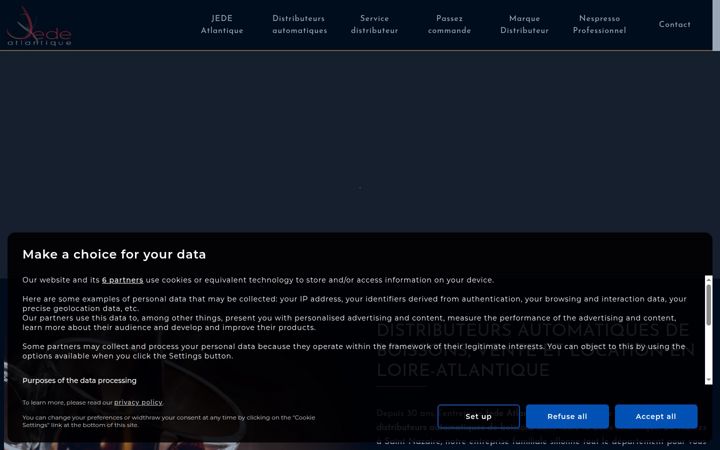Image resolution: width=720 pixels, height=450 pixels.
Task: Click the cookie banner scrollbar thumb
Action: (x=709, y=305)
